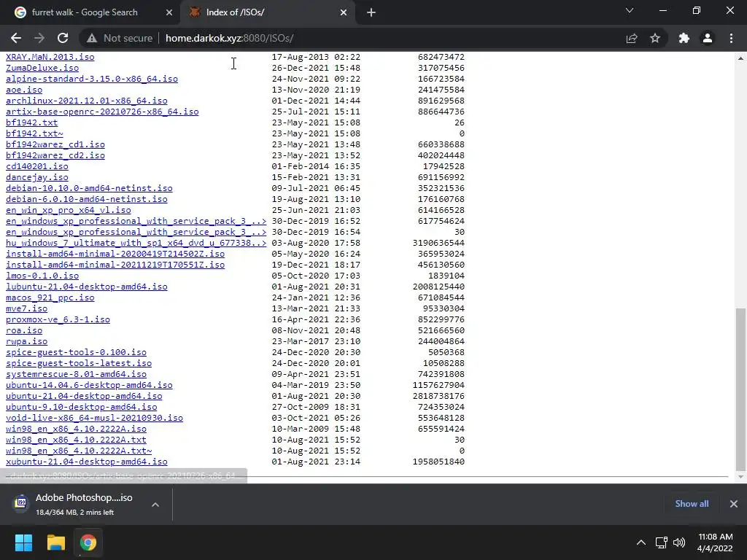Click Chrome icon in the taskbar
747x560 pixels.
click(88, 542)
